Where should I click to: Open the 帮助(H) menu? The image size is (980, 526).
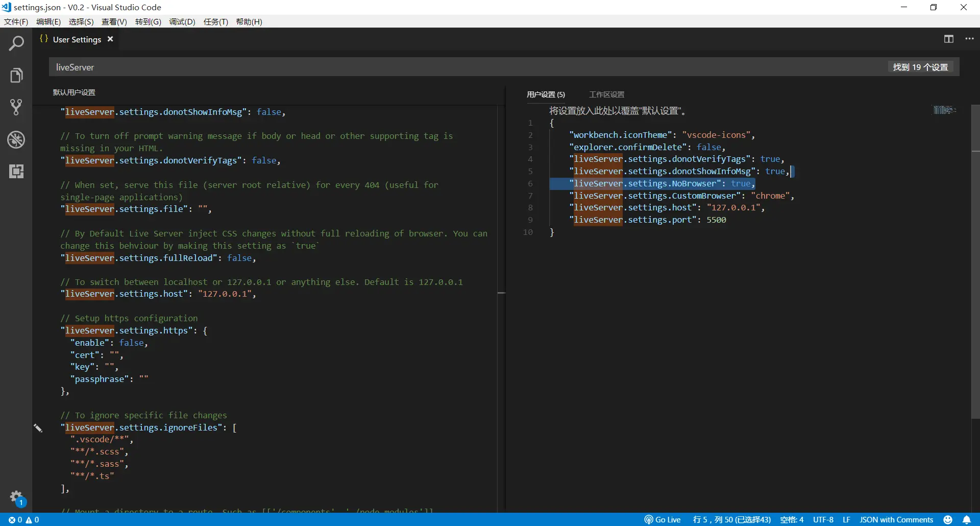point(249,21)
